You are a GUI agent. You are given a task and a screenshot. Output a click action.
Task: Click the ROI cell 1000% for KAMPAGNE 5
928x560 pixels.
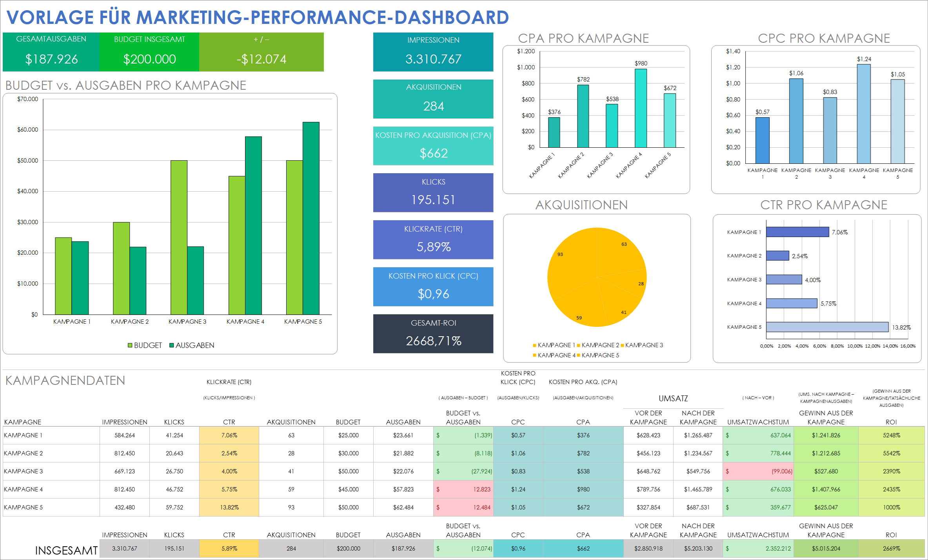point(892,507)
